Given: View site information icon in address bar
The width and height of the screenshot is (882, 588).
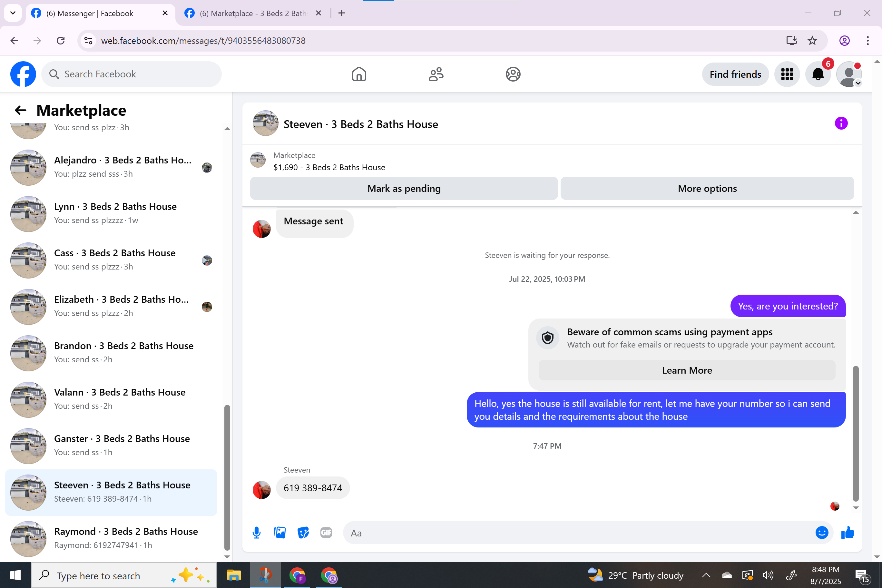Looking at the screenshot, I should point(89,41).
